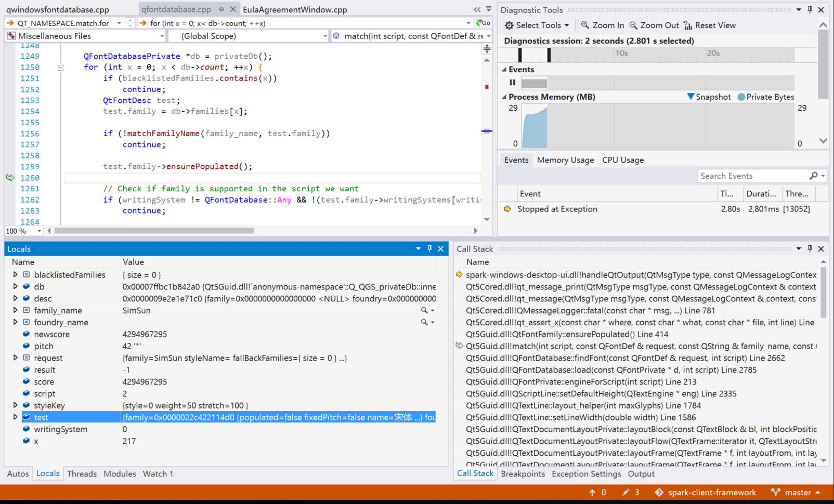
Task: Expand the blacklistedFamilies variable
Action: point(15,275)
